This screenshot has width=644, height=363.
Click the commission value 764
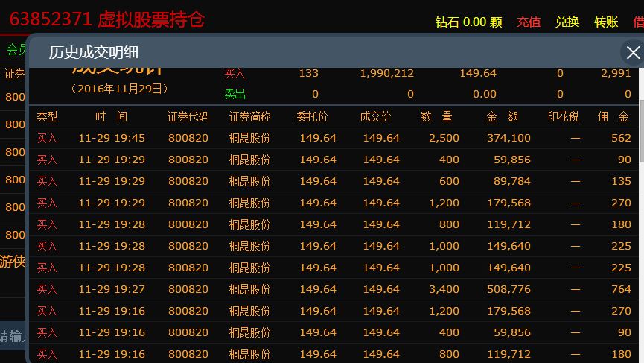point(621,289)
